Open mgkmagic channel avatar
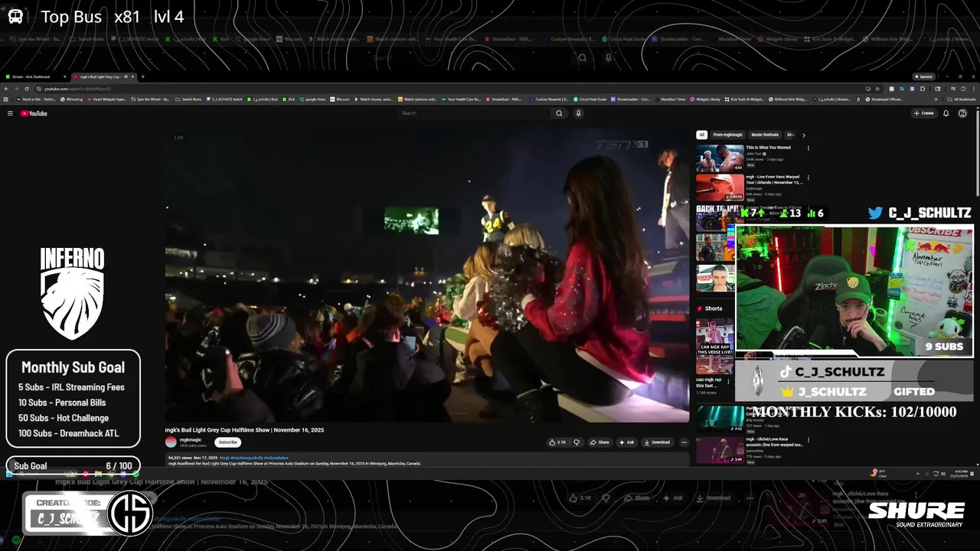The height and width of the screenshot is (551, 980). click(171, 442)
